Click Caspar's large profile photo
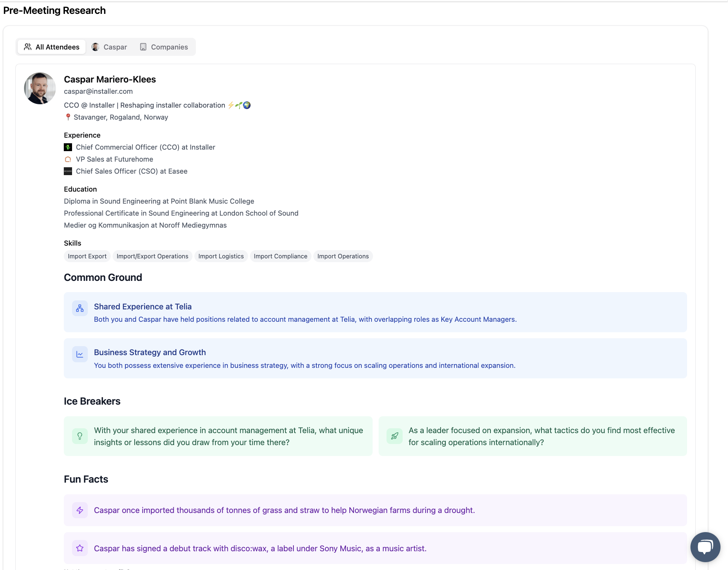The image size is (728, 570). [40, 88]
